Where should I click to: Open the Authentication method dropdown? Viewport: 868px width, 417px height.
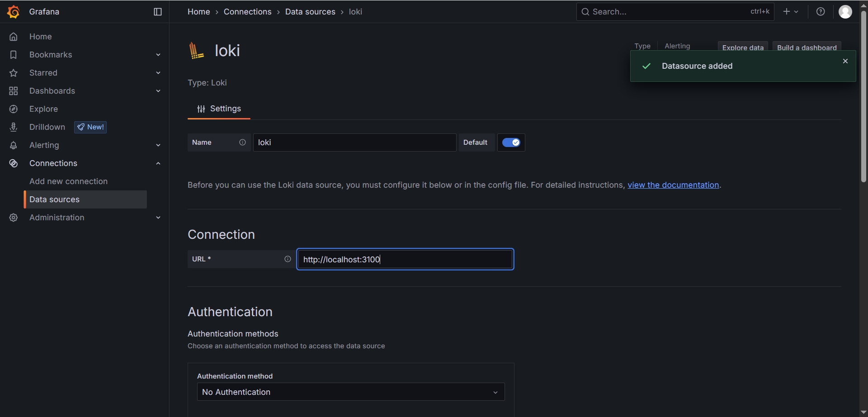point(350,392)
